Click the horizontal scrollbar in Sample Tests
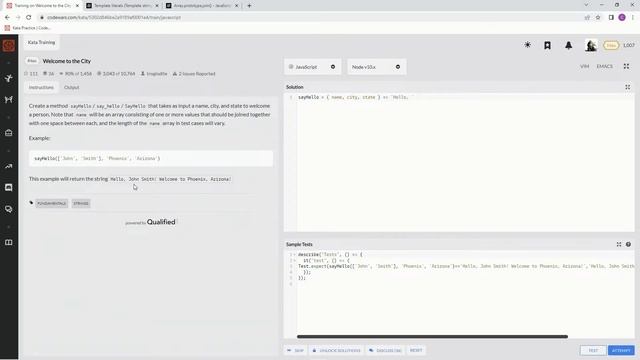Screen dimensions: 640x360 point(432,337)
